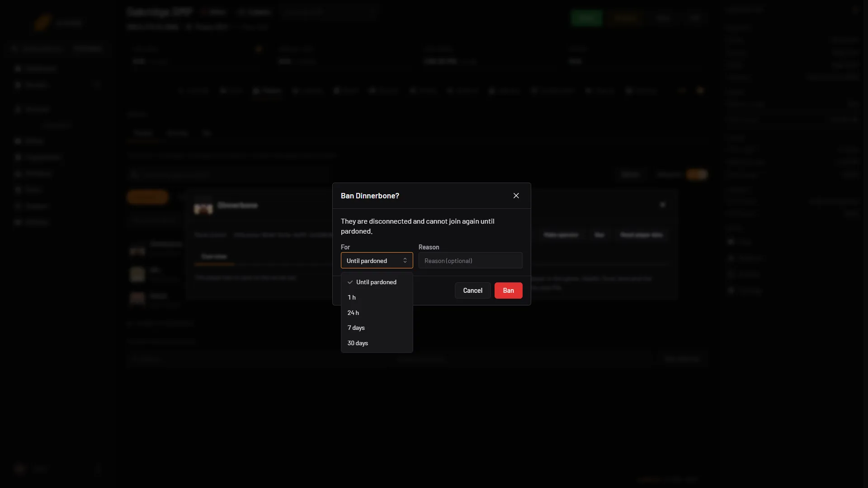Close the Ban Dinnerbone dialog

pyautogui.click(x=516, y=196)
